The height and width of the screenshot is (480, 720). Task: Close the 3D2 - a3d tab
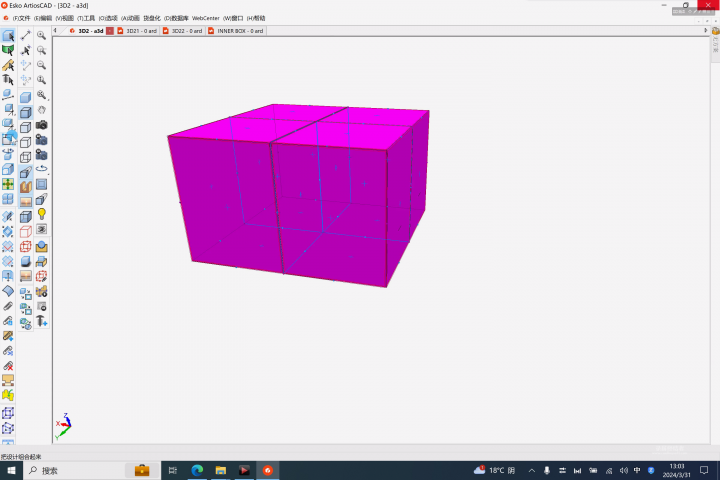coord(110,31)
